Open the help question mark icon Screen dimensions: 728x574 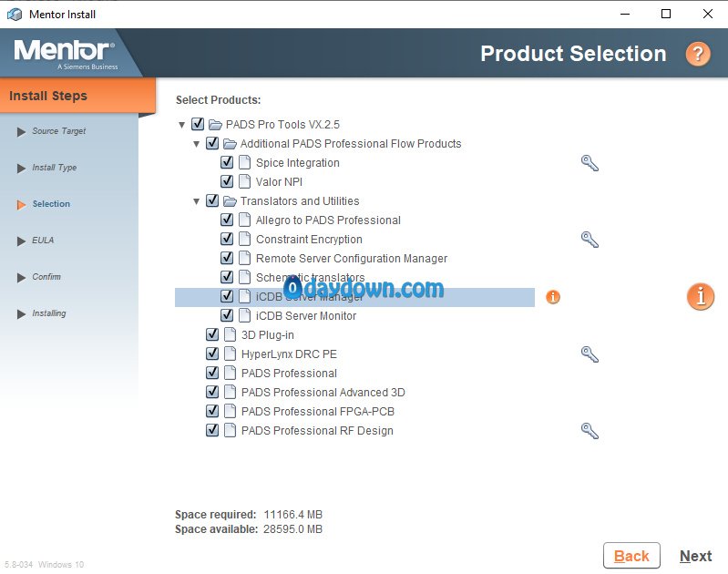coord(698,54)
